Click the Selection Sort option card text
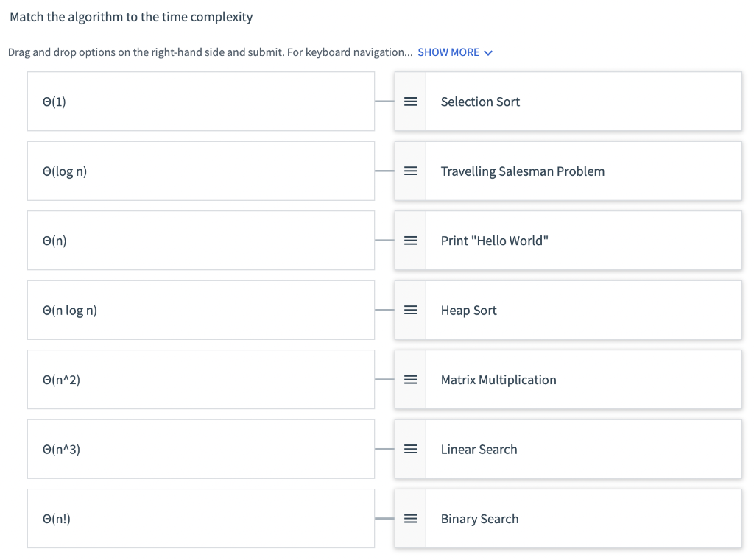The height and width of the screenshot is (560, 754). point(480,102)
